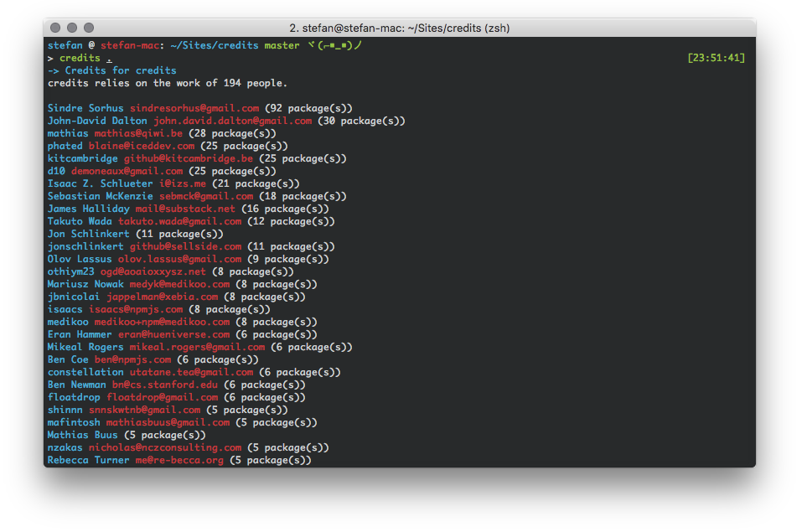Click the name 'Mariusz Nowak'
The width and height of the screenshot is (807, 532).
click(x=85, y=284)
